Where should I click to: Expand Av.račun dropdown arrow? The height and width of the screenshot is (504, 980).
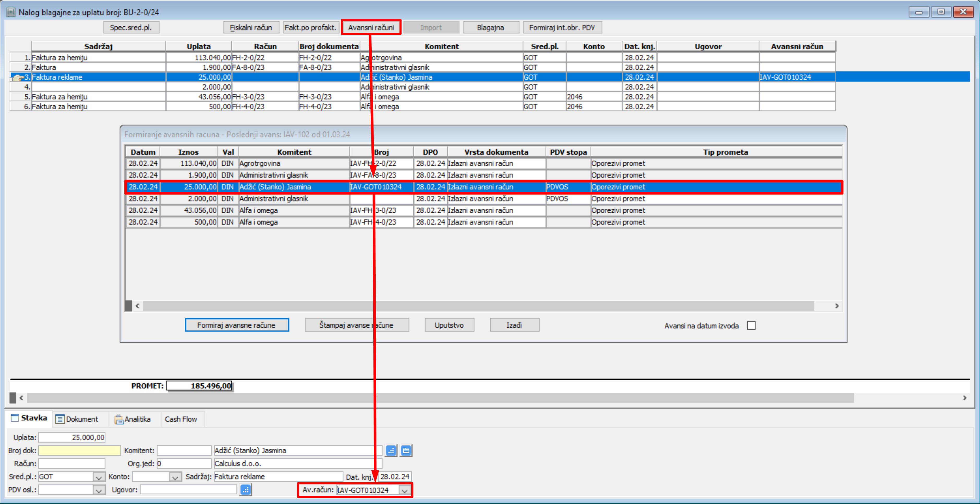tap(405, 490)
